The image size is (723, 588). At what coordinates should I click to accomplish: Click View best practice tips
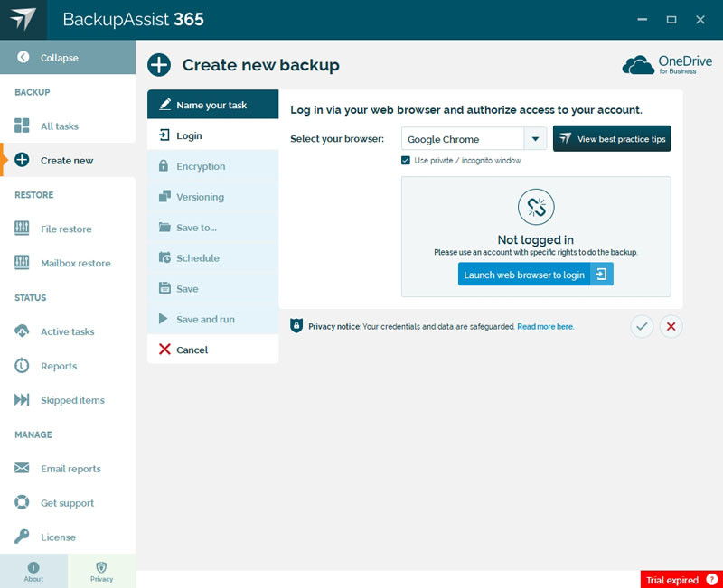tap(612, 138)
